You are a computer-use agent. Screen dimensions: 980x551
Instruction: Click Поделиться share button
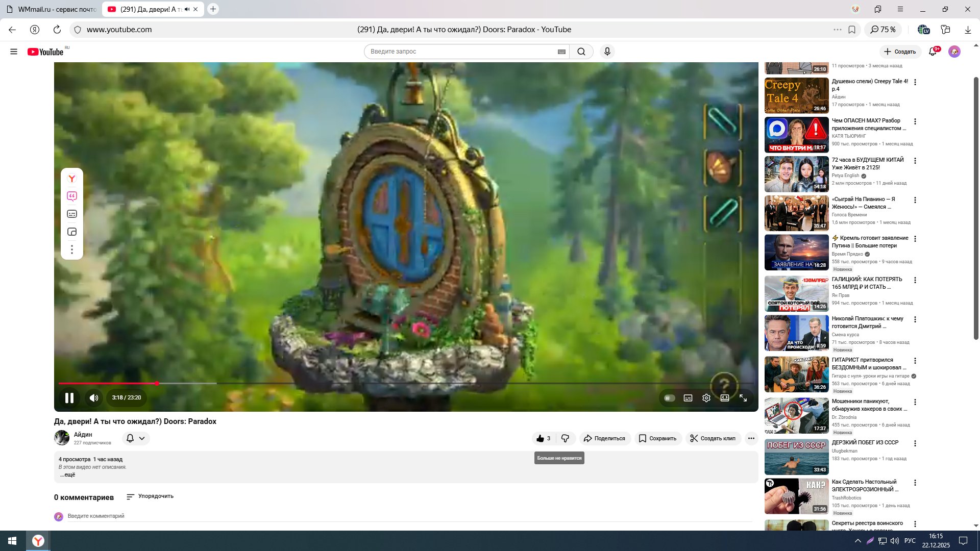(605, 438)
